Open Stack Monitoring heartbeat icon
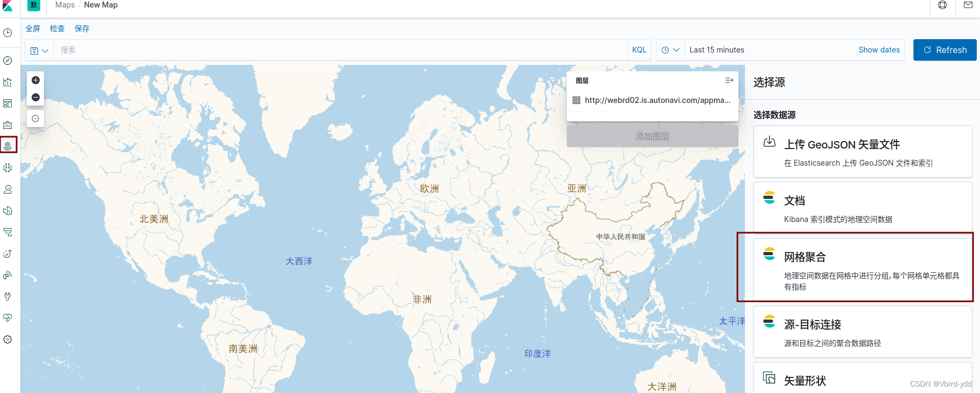This screenshot has height=393, width=980. pyautogui.click(x=8, y=318)
